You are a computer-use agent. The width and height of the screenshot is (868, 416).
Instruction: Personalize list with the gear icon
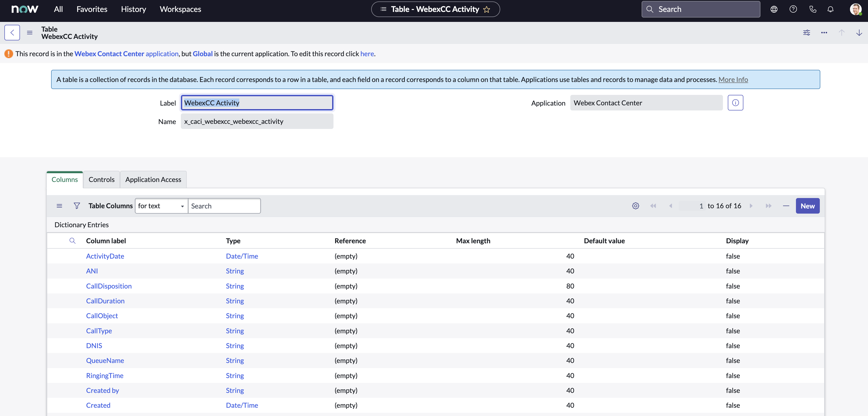pyautogui.click(x=636, y=206)
